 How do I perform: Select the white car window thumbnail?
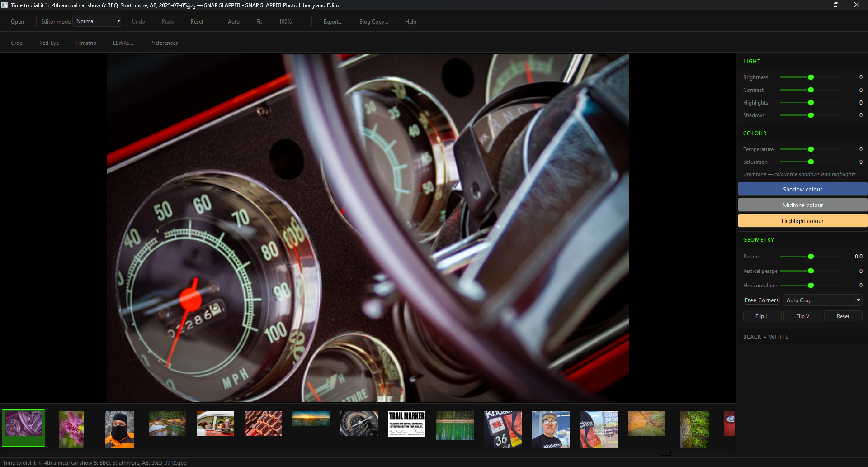pyautogui.click(x=215, y=424)
